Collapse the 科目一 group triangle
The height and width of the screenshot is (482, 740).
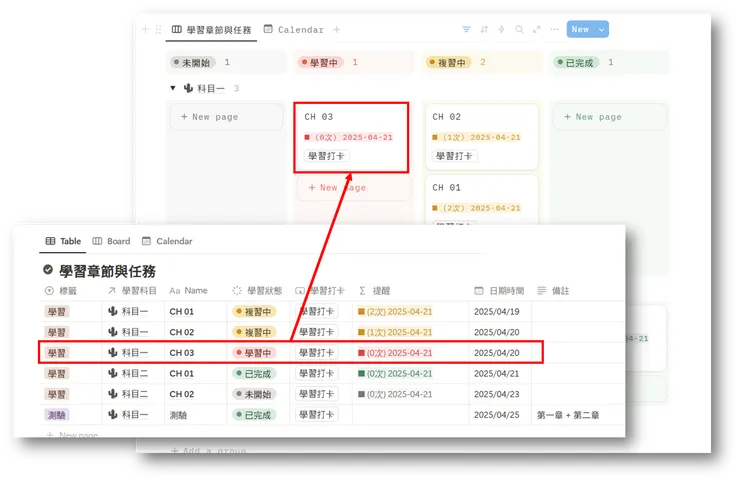(173, 88)
